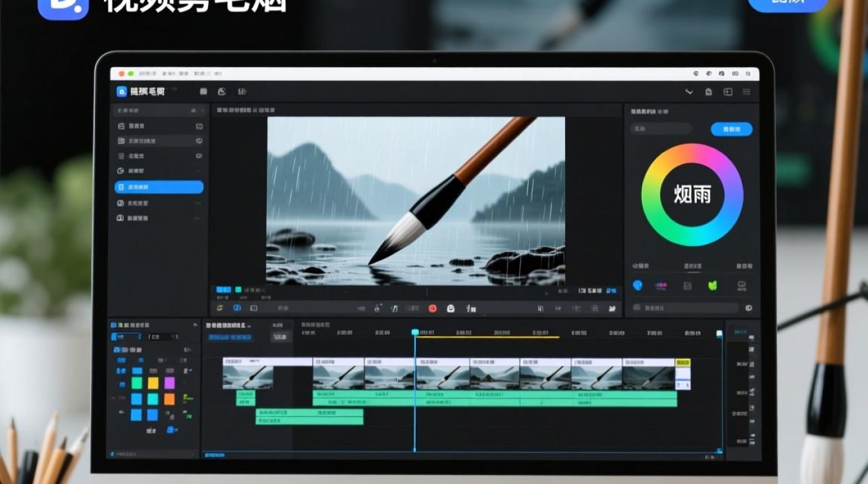Image resolution: width=868 pixels, height=484 pixels.
Task: Select the blue highlighted item in the left sidebar
Action: coord(159,187)
